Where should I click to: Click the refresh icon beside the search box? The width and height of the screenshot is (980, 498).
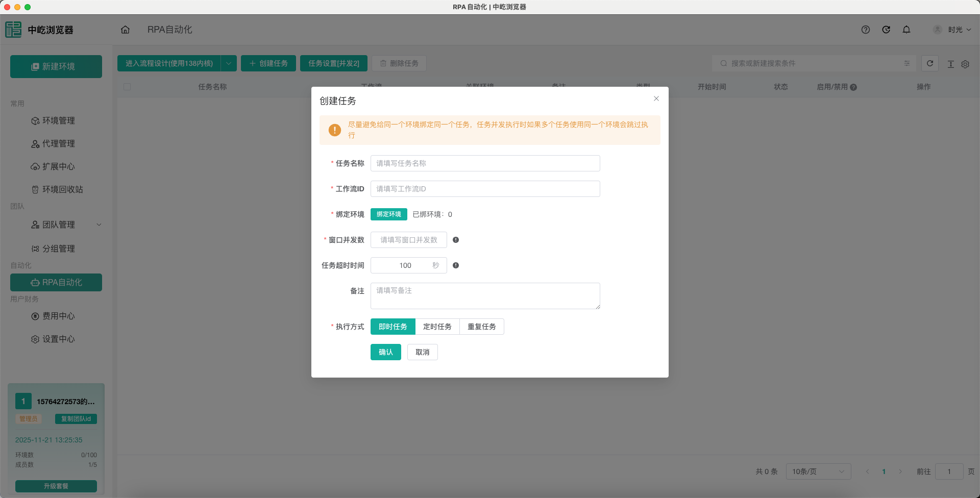coord(930,63)
